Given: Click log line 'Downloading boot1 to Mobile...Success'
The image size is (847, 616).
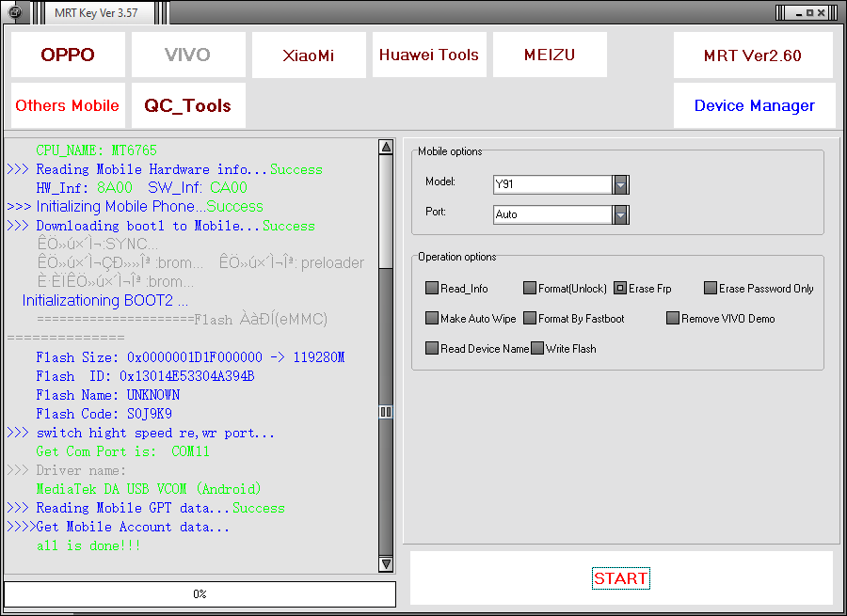Looking at the screenshot, I should [x=160, y=226].
